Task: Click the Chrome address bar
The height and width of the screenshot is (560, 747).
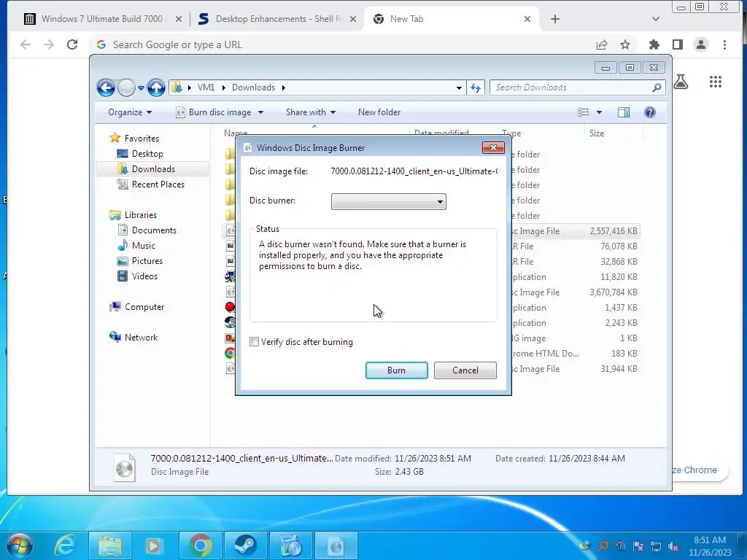Action: tap(343, 44)
